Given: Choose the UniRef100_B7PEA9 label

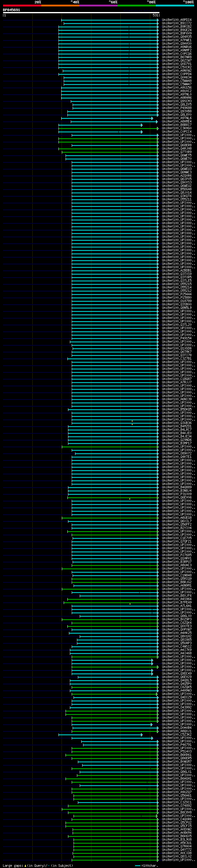Looking at the screenshot, I should [x=176, y=602].
